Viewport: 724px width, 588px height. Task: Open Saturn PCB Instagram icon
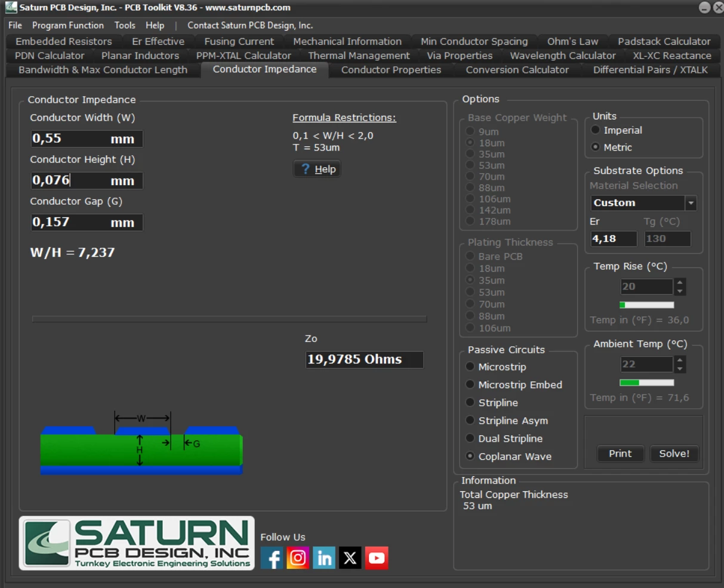[298, 558]
